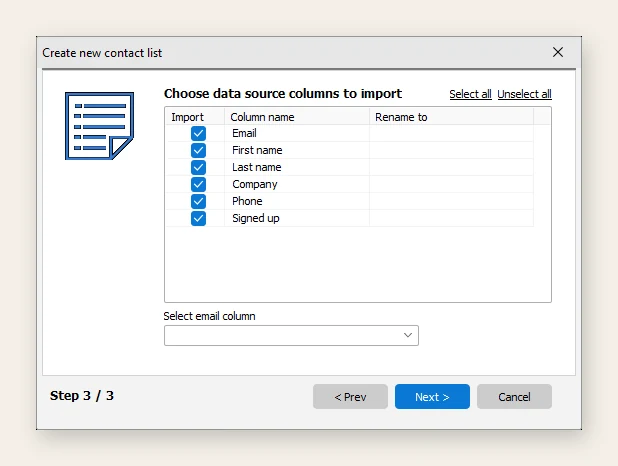Cancel the contact list creation
The image size is (618, 466).
514,397
